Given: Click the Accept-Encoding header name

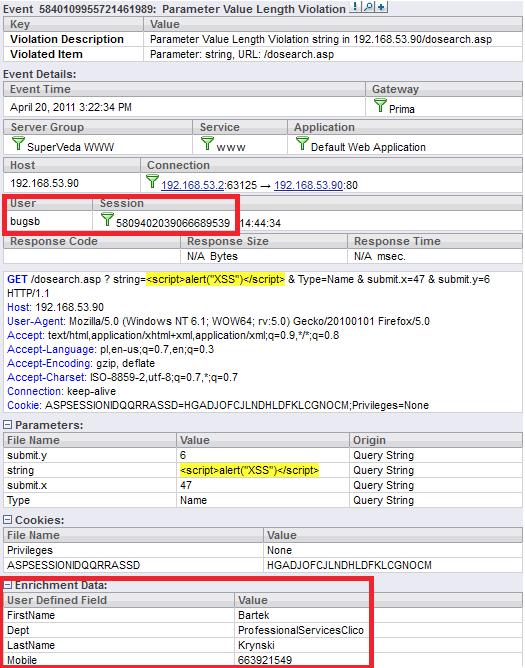Looking at the screenshot, I should click(50, 363).
